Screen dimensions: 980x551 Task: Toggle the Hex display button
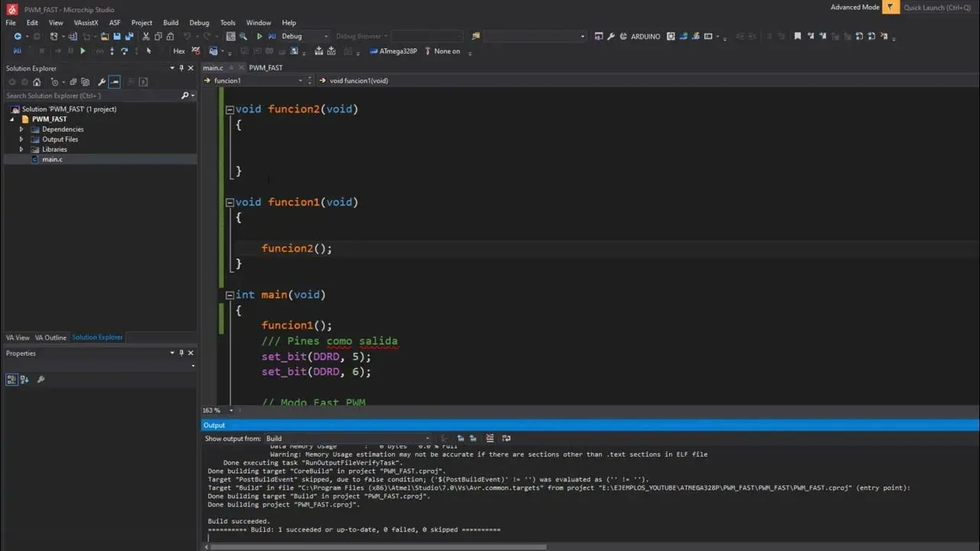coord(178,51)
